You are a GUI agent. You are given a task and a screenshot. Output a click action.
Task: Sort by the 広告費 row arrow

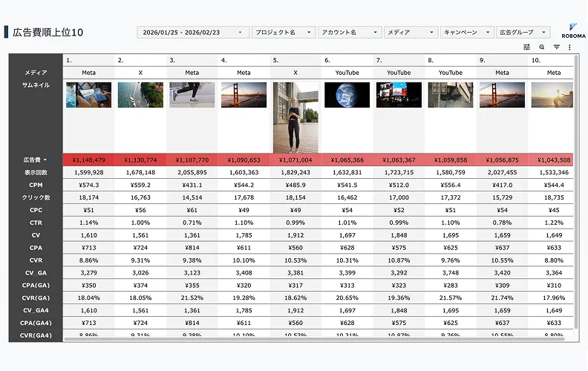45,160
